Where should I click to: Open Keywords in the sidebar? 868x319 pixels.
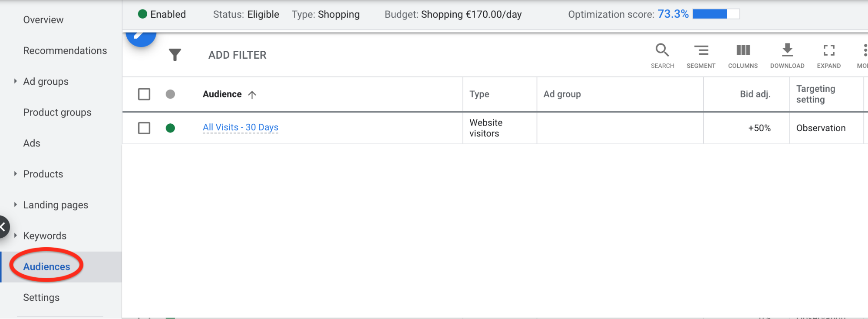45,236
